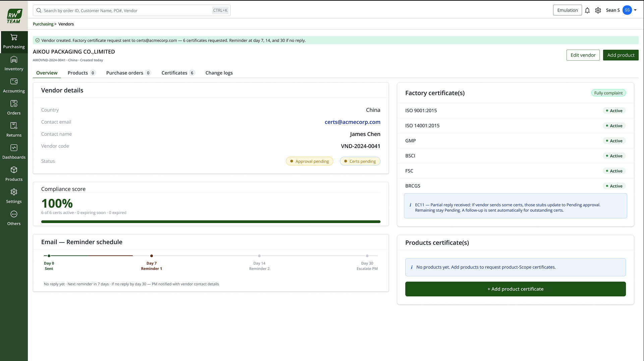The height and width of the screenshot is (361, 644).
Task: Open Returns in the sidebar
Action: point(14,130)
